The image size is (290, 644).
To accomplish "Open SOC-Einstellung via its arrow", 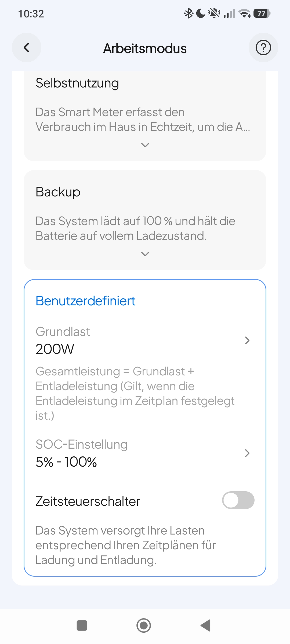I will (247, 453).
